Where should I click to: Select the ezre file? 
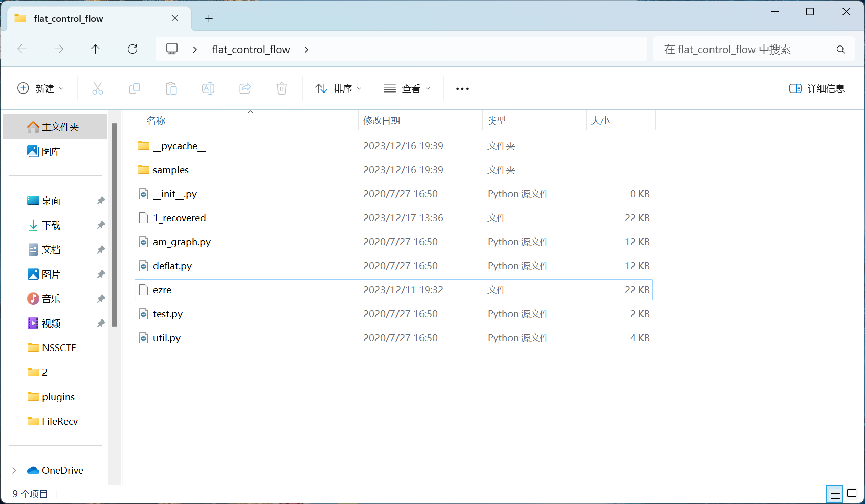pos(393,290)
